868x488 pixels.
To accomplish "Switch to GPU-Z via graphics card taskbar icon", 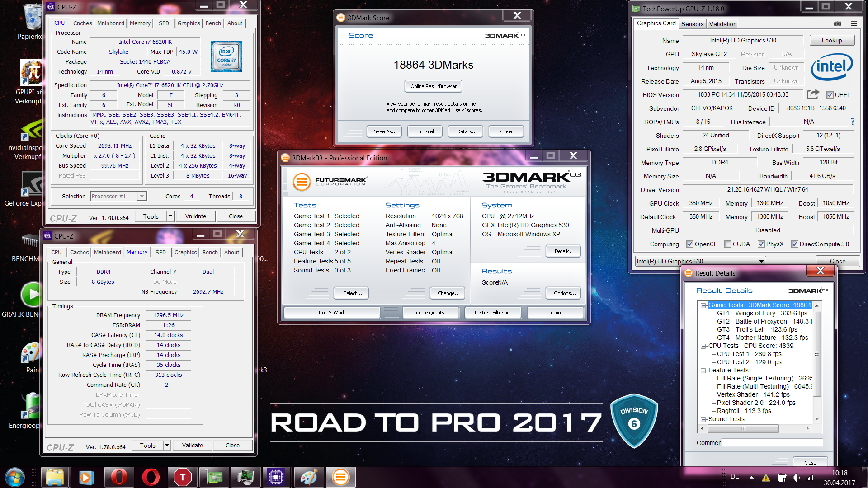I will coord(214,477).
